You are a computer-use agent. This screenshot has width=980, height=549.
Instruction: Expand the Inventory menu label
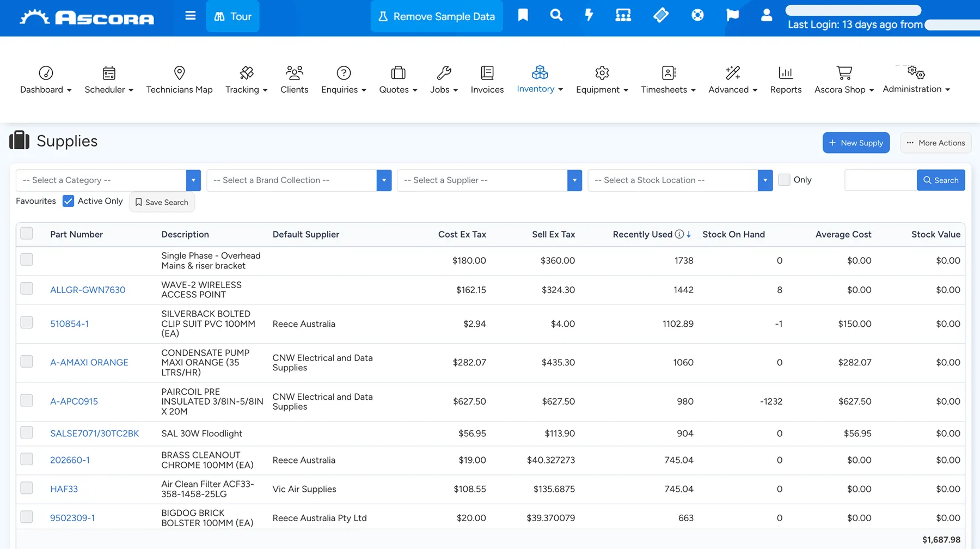click(x=540, y=89)
